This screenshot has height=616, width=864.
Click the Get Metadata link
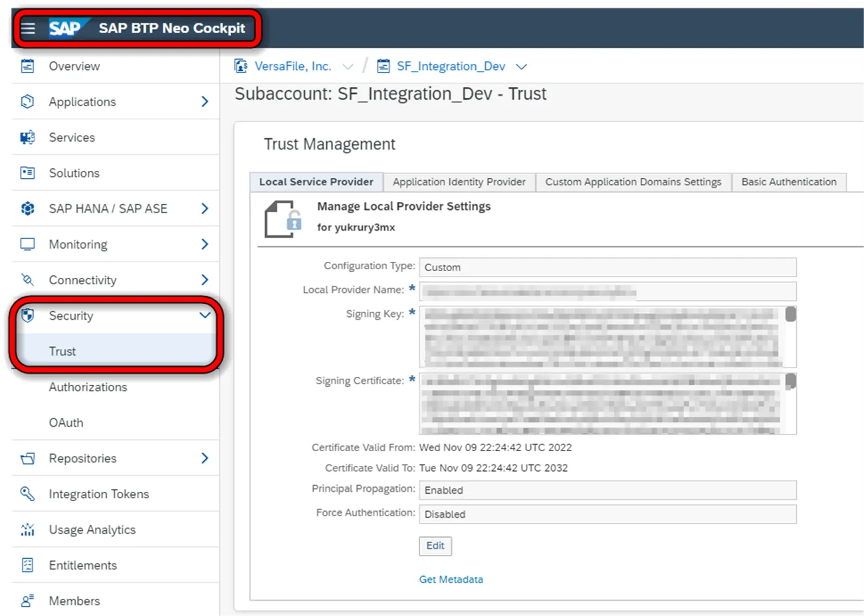click(451, 579)
